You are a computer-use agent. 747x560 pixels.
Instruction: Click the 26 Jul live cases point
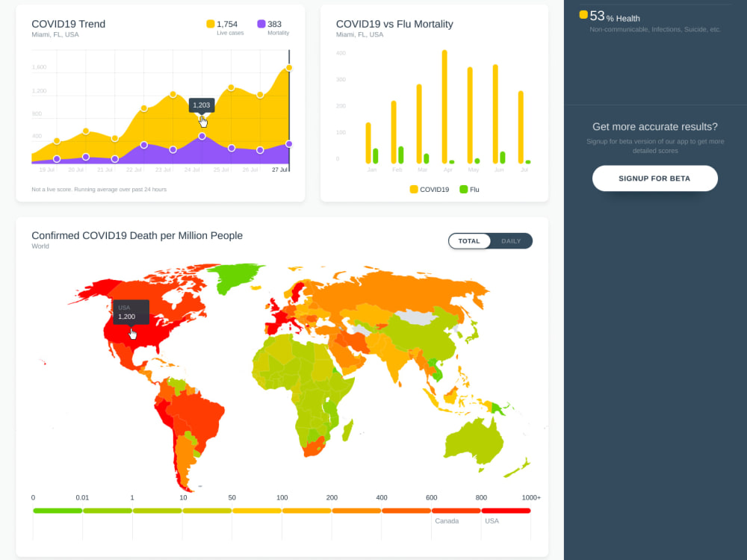coord(260,95)
